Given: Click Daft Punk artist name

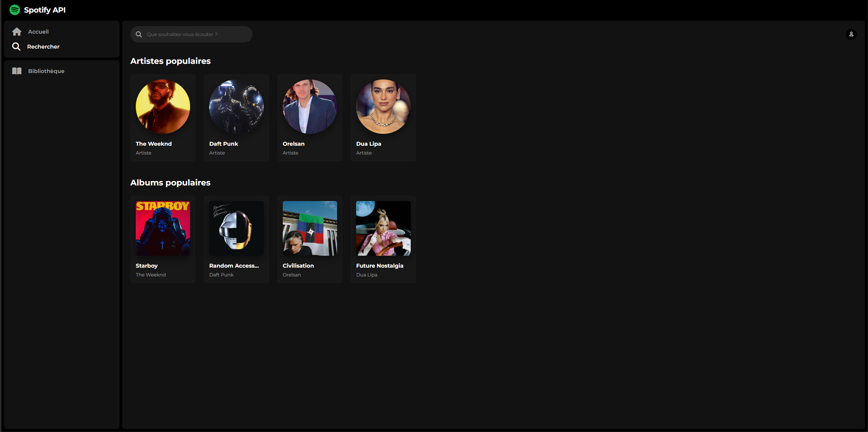Looking at the screenshot, I should 224,144.
